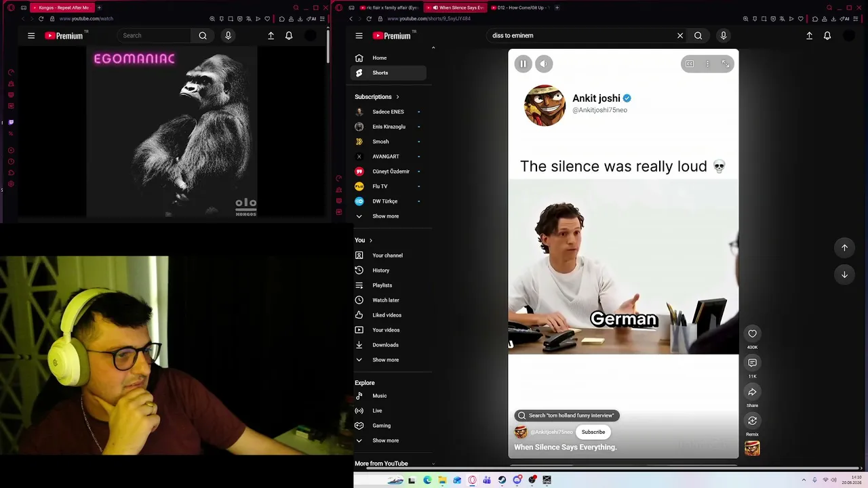This screenshot has width=868, height=488.
Task: Open Music under Explore
Action: 389,396
